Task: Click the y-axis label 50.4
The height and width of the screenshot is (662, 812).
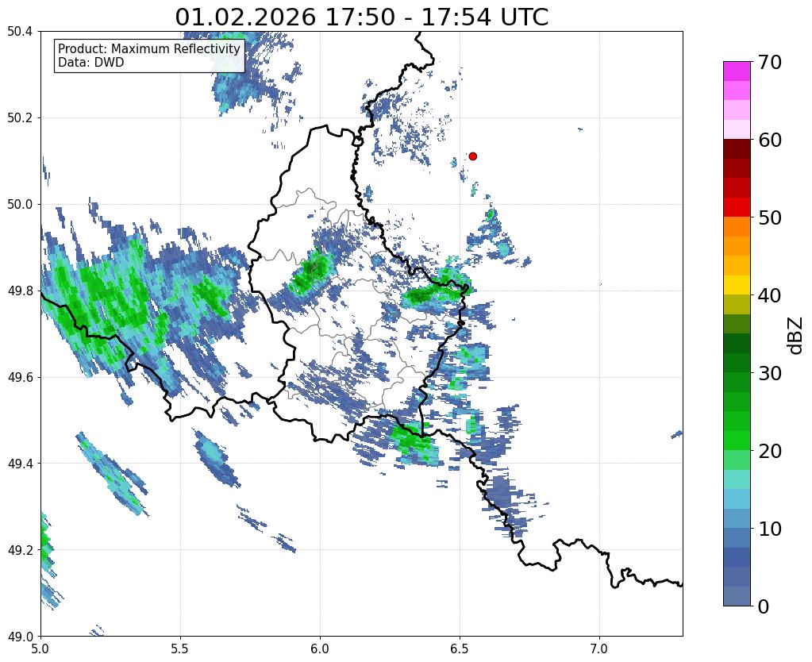Action: 20,32
